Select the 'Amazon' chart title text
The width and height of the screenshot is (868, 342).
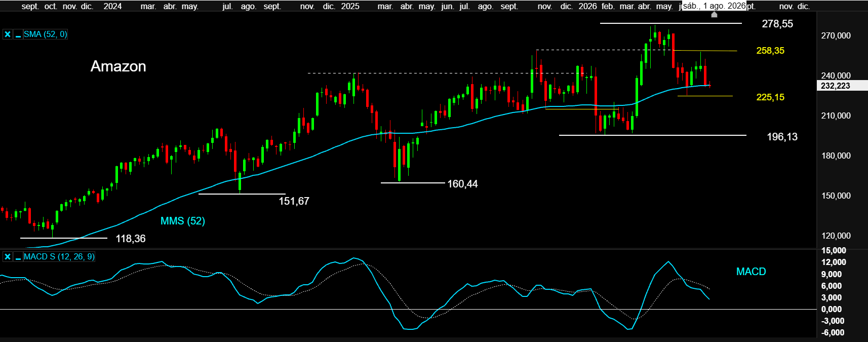coord(119,66)
